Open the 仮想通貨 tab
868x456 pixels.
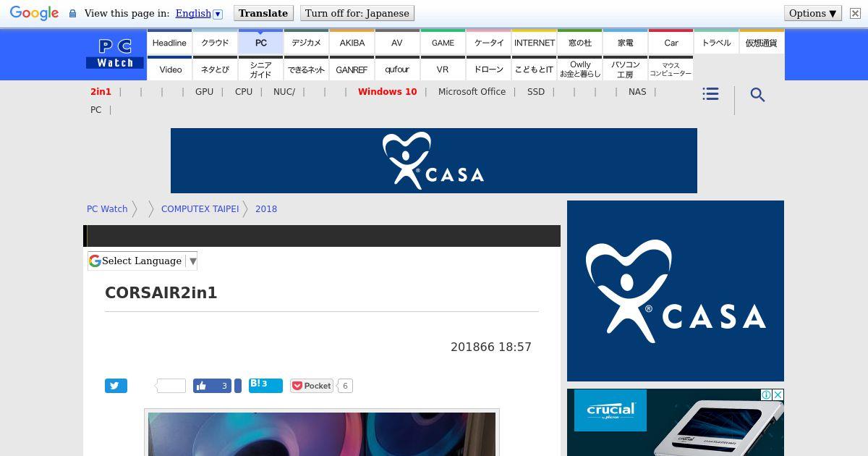tap(762, 43)
